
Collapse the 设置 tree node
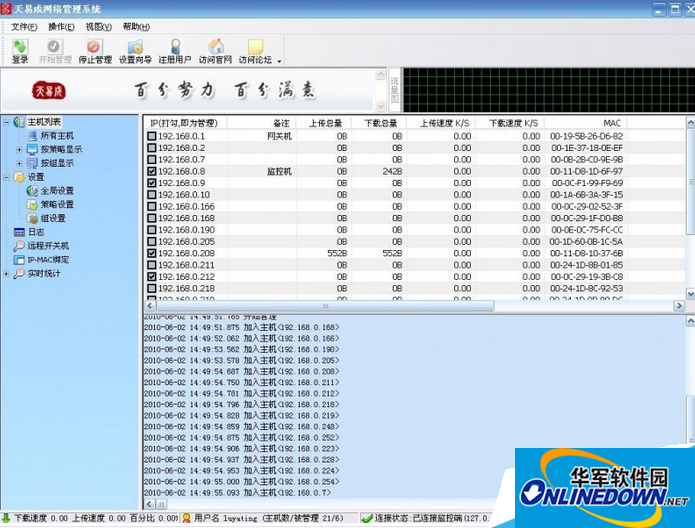[6, 177]
